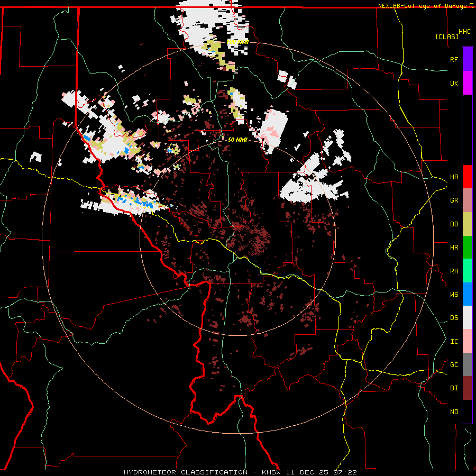Click the WS legend label

pyautogui.click(x=454, y=295)
